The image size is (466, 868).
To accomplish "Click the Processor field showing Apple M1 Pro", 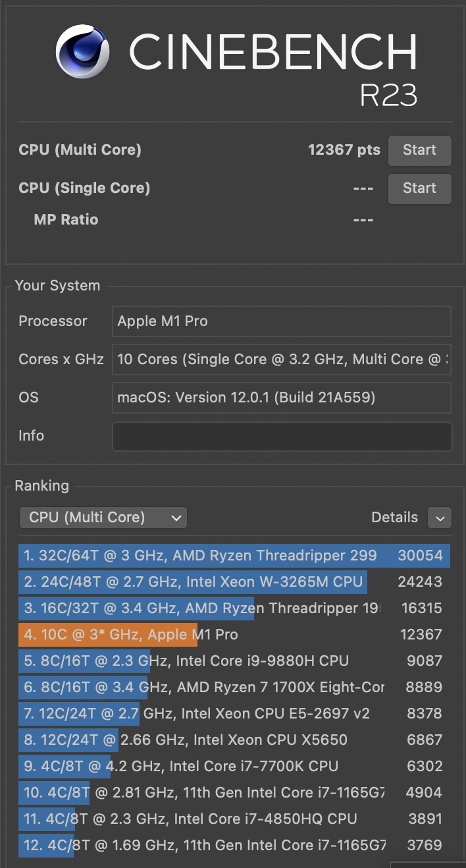I will (x=282, y=321).
